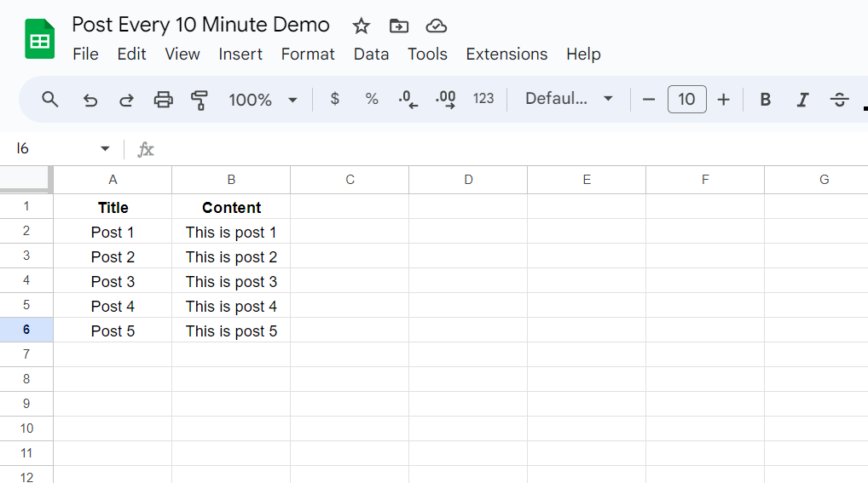
Task: Open the Name box dropdown arrow
Action: (105, 149)
